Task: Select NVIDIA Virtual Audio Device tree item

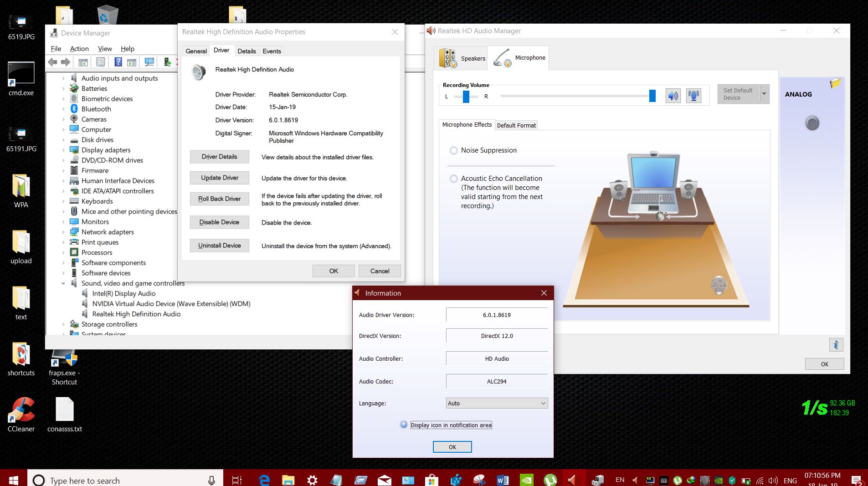Action: [171, 304]
